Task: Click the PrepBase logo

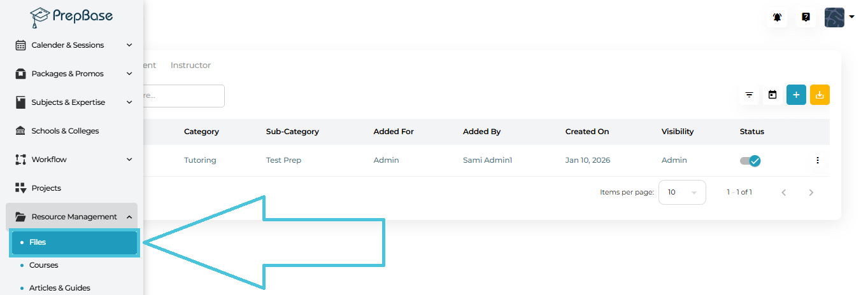Action: click(x=71, y=17)
